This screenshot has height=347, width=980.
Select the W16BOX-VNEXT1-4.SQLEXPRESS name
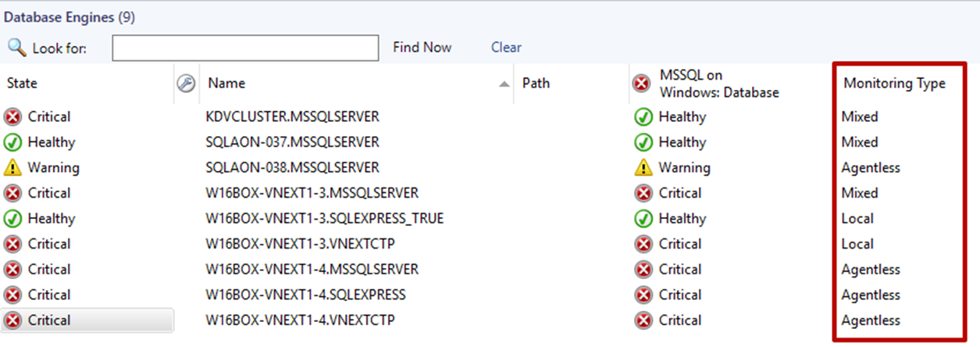tap(306, 295)
